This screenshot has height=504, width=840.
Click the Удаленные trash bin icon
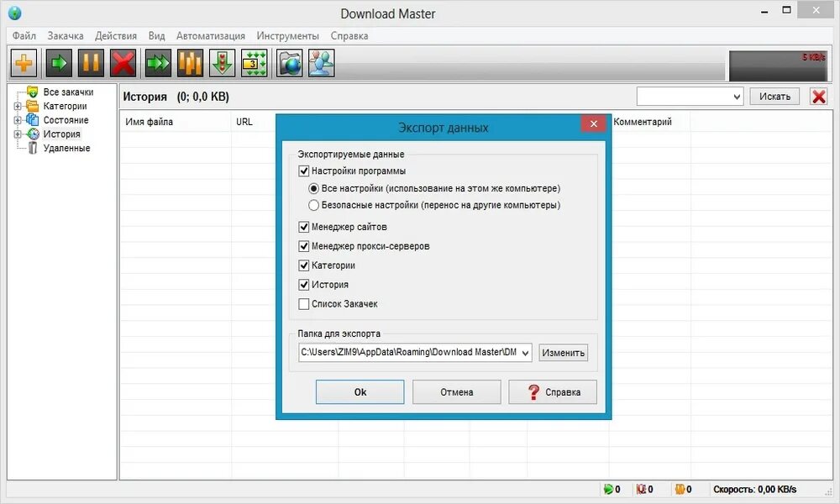[x=33, y=148]
